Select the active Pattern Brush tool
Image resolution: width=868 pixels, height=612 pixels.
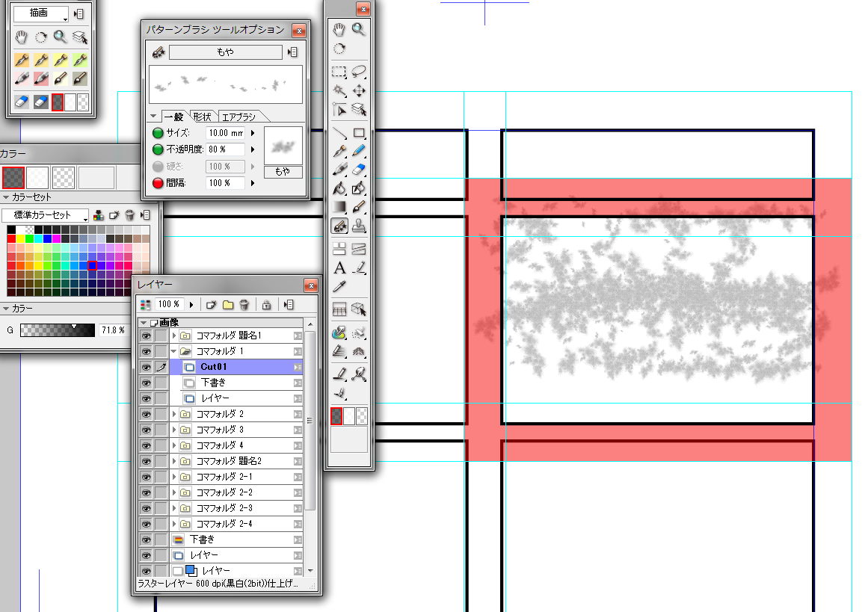click(339, 226)
